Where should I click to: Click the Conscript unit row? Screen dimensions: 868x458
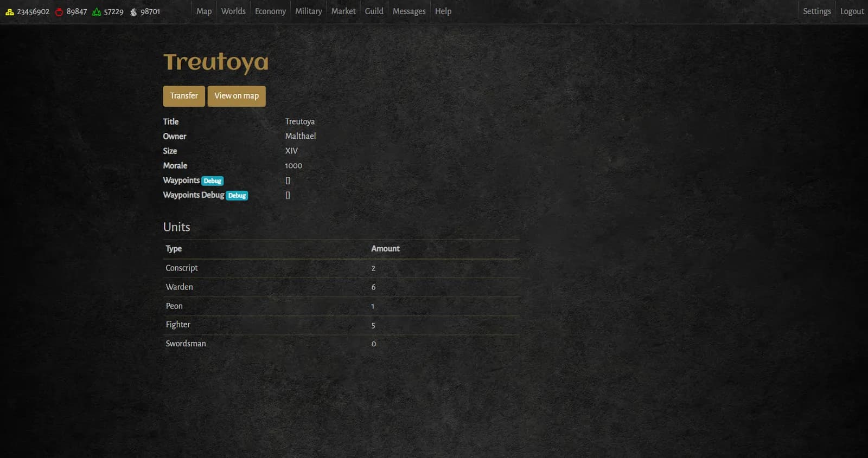[341, 268]
